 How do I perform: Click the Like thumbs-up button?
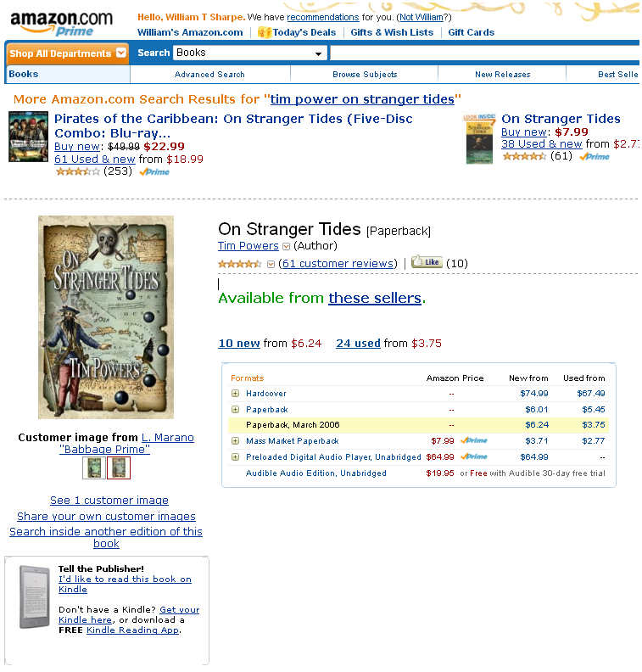pos(427,261)
